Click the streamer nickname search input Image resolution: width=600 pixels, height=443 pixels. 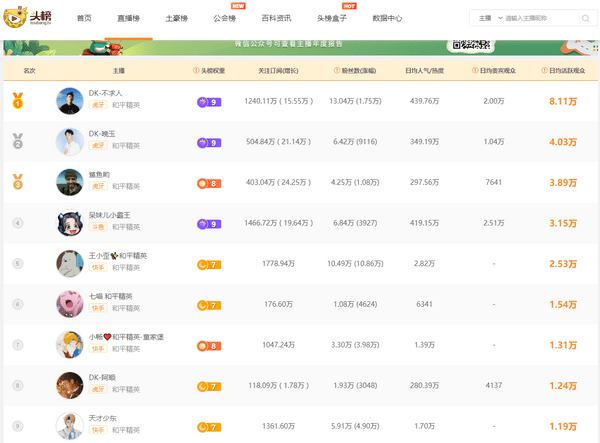541,18
